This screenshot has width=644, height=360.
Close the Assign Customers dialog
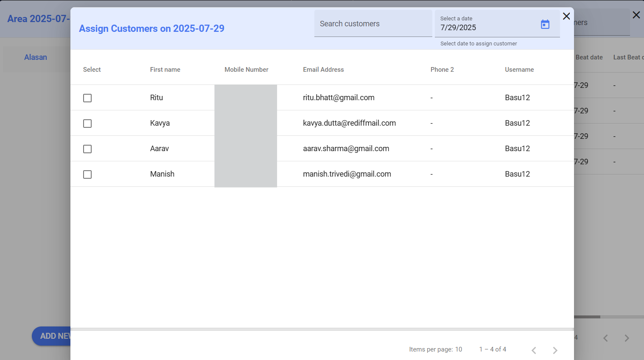pos(566,16)
